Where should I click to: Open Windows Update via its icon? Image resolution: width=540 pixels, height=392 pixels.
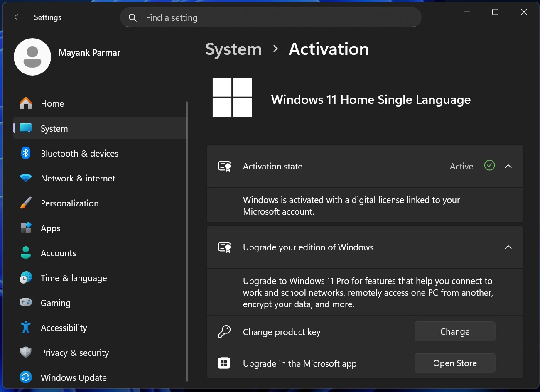[x=25, y=377]
